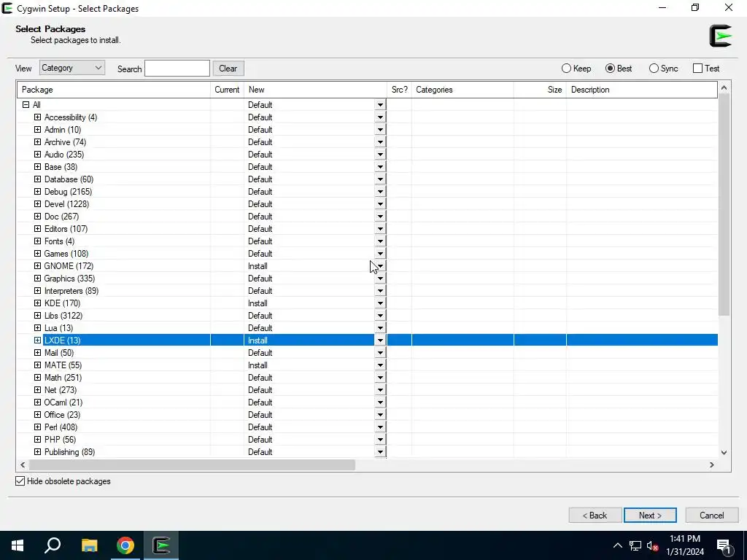The image size is (747, 560).
Task: Uncheck Hide obsolete packages
Action: click(20, 481)
